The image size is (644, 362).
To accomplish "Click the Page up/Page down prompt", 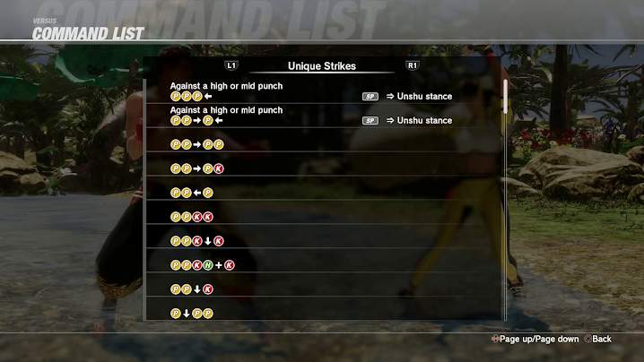I will click(x=535, y=339).
